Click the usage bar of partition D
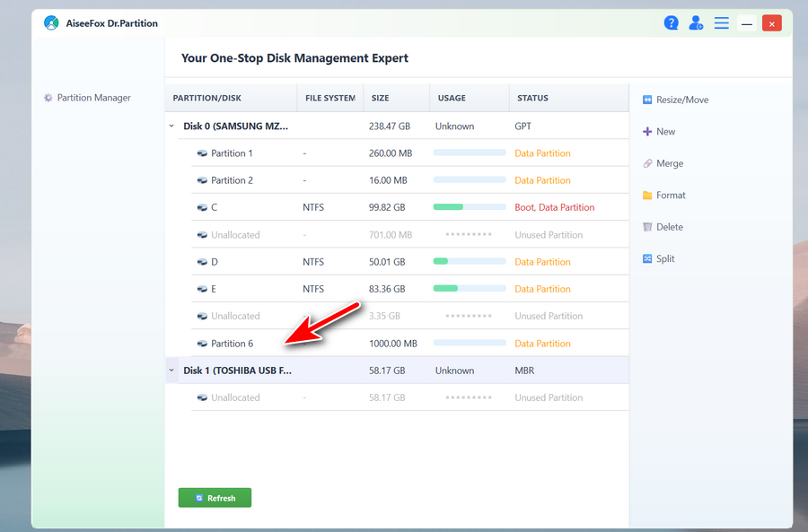This screenshot has width=808, height=532. tap(470, 261)
